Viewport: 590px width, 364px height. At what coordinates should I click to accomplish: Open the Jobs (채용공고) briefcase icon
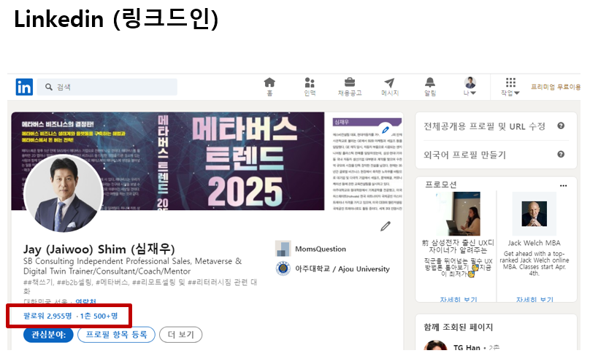[350, 82]
